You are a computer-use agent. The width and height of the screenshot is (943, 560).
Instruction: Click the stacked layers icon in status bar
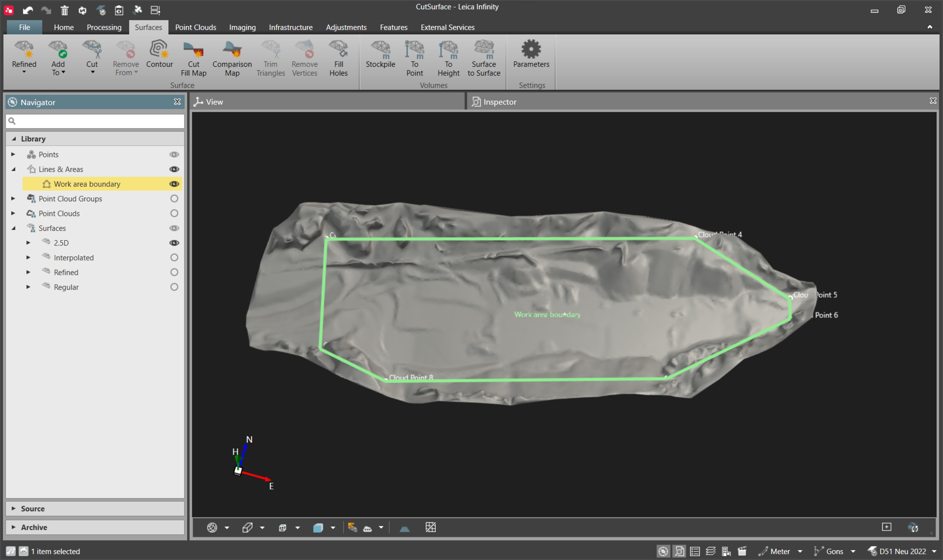pos(711,551)
